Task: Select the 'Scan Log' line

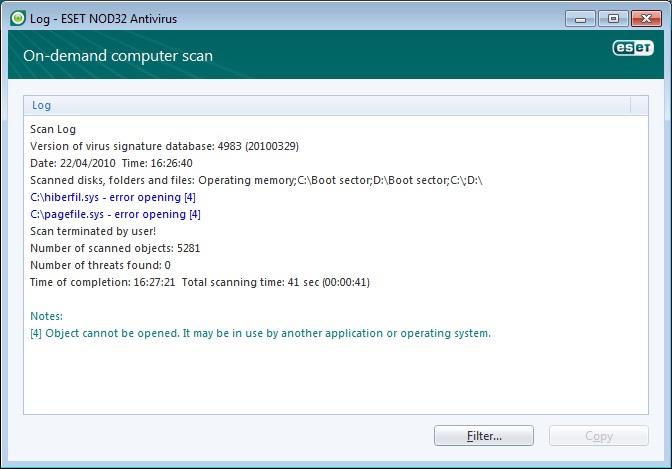Action: pos(53,129)
